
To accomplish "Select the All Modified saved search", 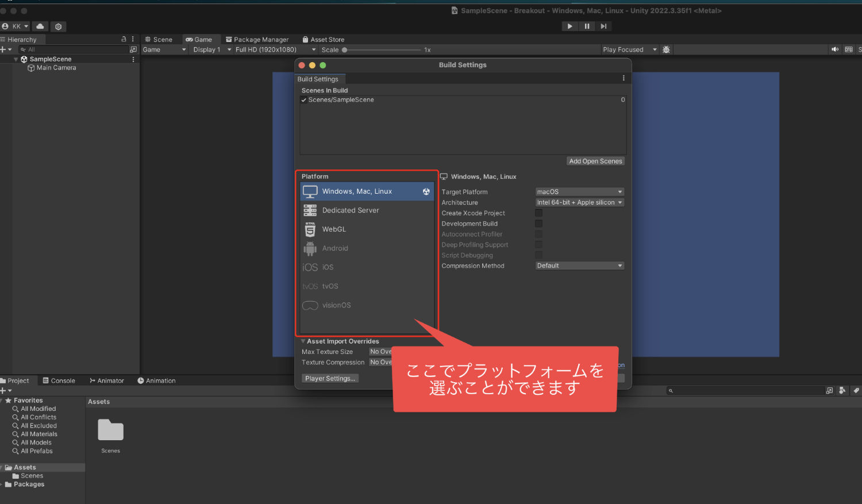I will tap(34, 409).
